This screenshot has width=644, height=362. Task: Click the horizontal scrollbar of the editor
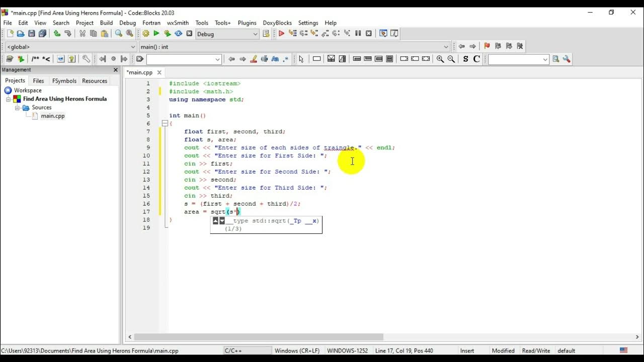tap(259, 337)
